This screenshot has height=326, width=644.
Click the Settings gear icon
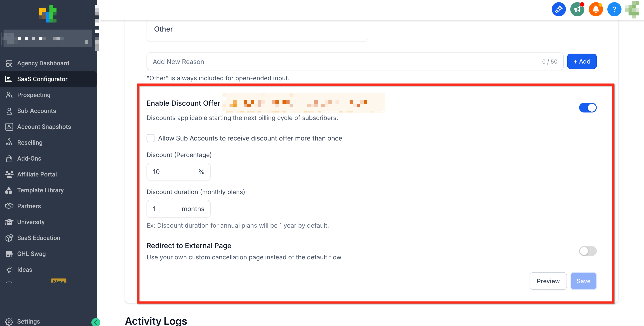click(x=9, y=321)
